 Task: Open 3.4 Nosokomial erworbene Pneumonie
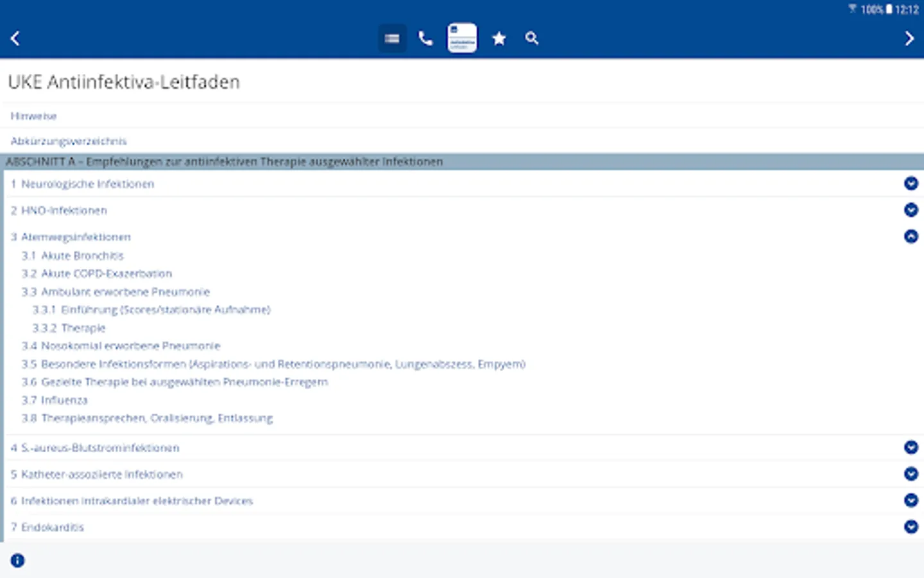point(121,346)
